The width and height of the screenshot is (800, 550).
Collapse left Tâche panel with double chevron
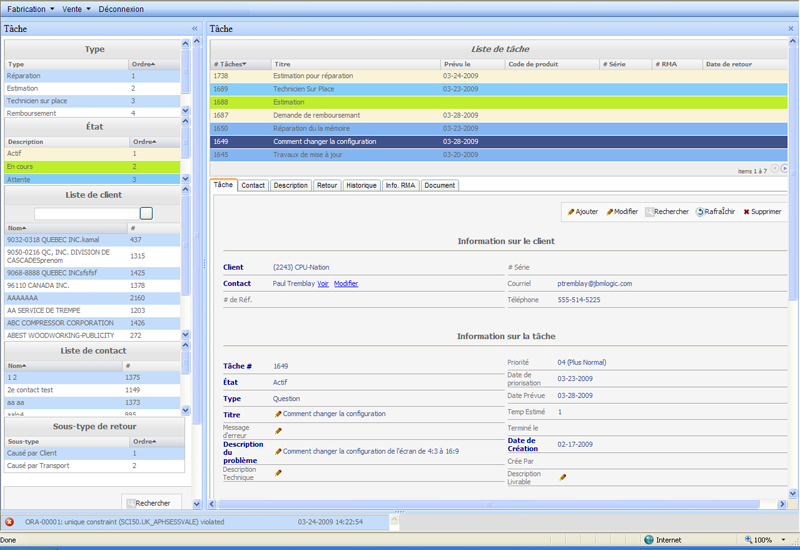pos(194,29)
